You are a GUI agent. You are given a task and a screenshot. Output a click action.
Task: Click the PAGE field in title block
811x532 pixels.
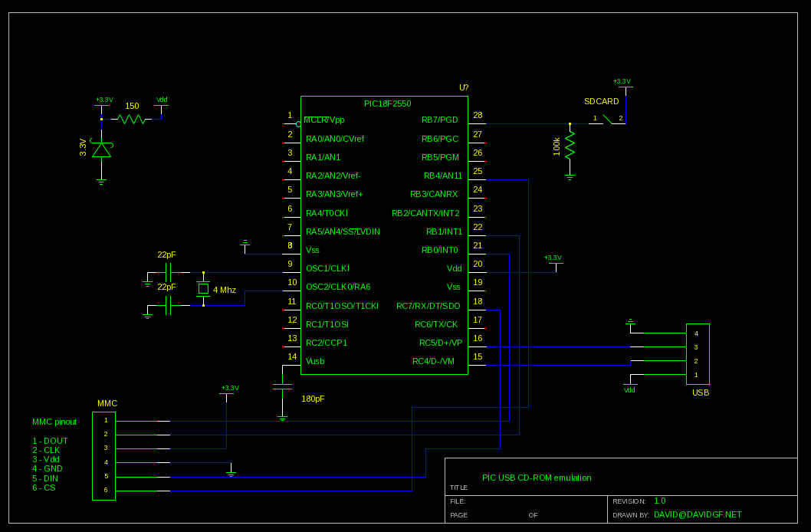pyautogui.click(x=458, y=515)
